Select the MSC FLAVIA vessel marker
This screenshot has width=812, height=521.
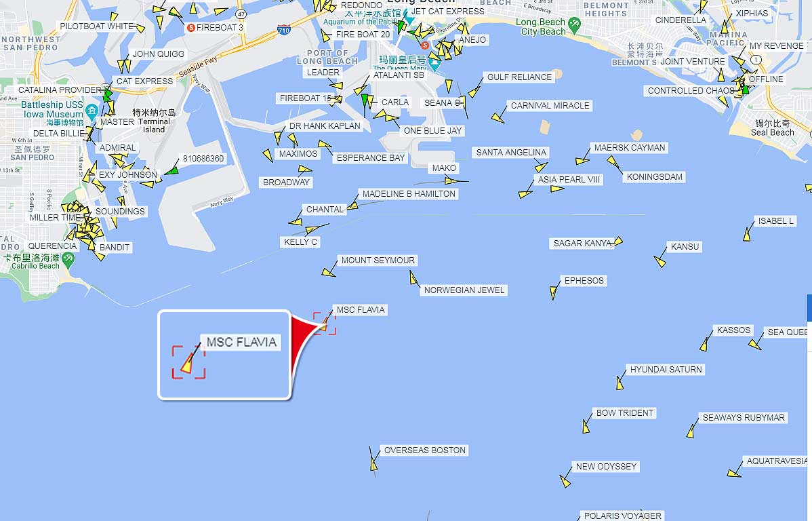click(x=323, y=325)
